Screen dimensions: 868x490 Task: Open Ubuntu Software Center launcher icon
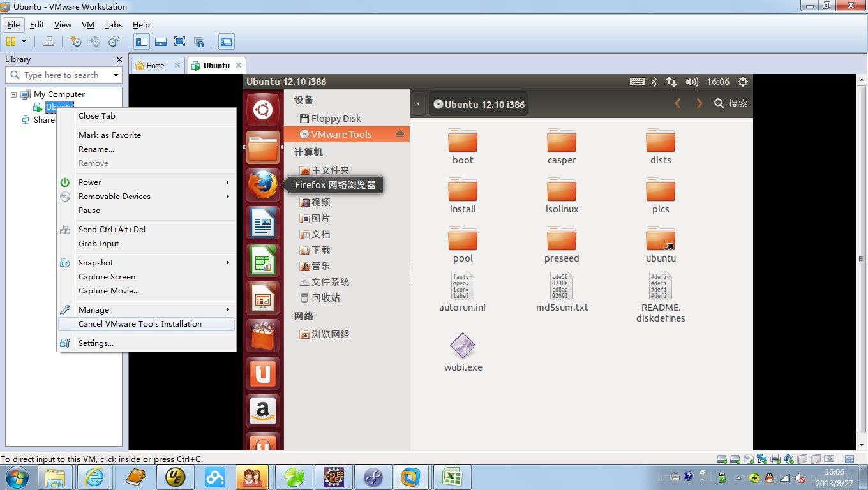[x=262, y=336]
